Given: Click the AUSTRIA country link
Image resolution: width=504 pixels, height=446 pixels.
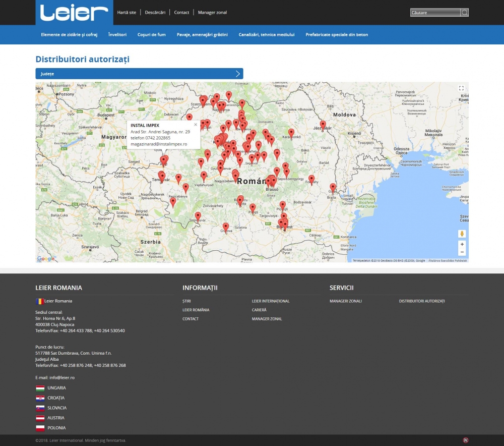Looking at the screenshot, I should (56, 418).
